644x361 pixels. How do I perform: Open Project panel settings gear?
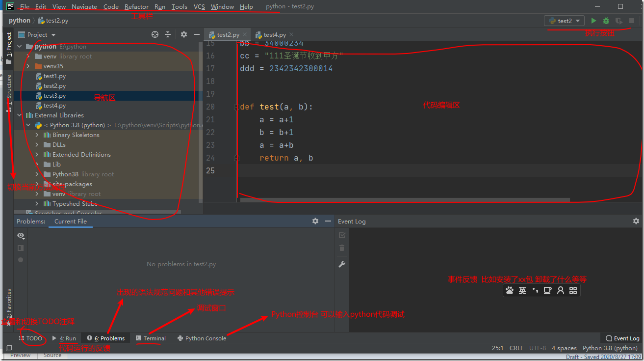(184, 34)
